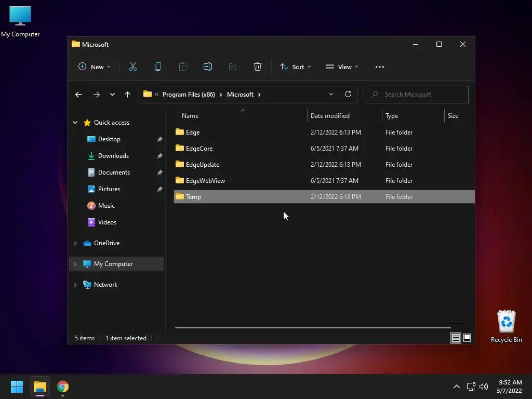Select the EdgeCore folder
Viewport: 532px width, 399px height.
click(x=324, y=148)
